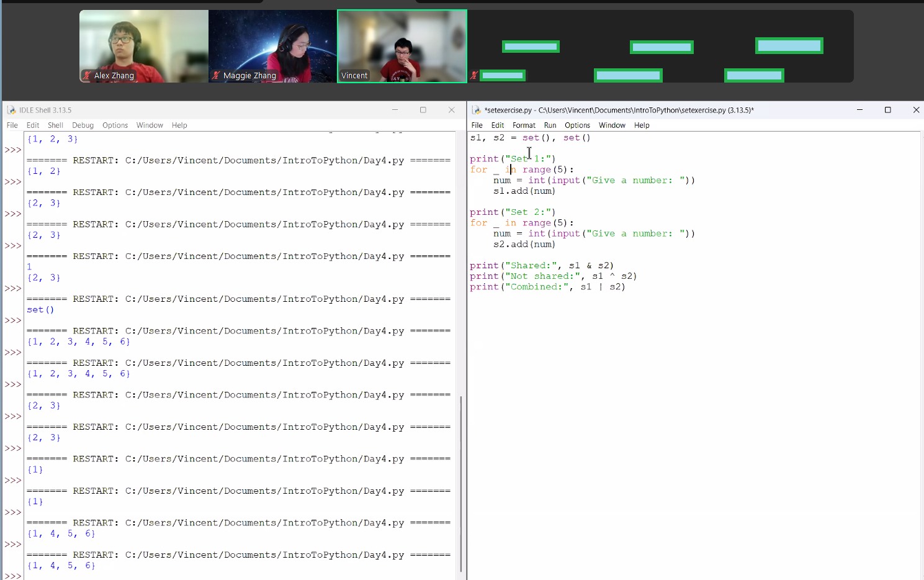This screenshot has width=924, height=580.
Task: Minimize the IDLE Shell window
Action: 395,110
